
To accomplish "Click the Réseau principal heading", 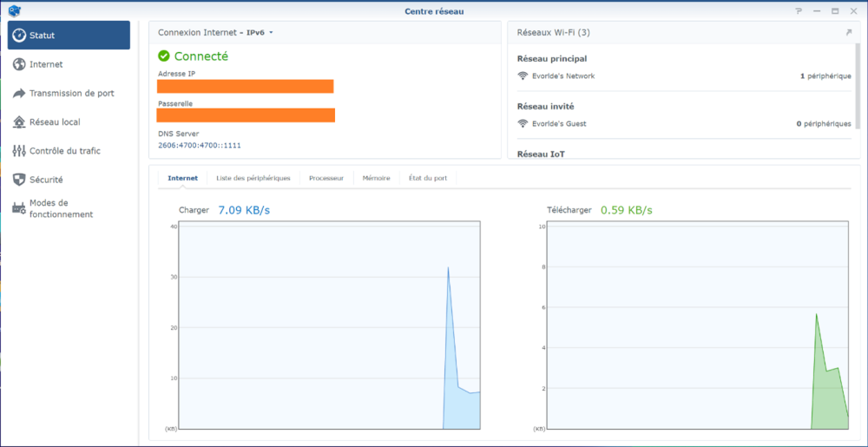I will pos(552,59).
